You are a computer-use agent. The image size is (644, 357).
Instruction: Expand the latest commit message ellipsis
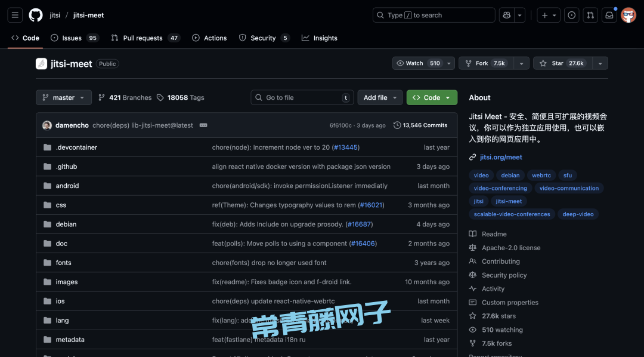click(x=203, y=125)
